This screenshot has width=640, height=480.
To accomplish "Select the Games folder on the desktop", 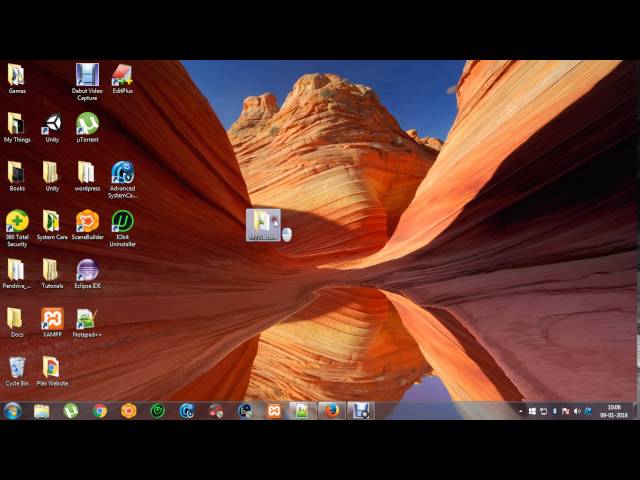I will pyautogui.click(x=17, y=76).
